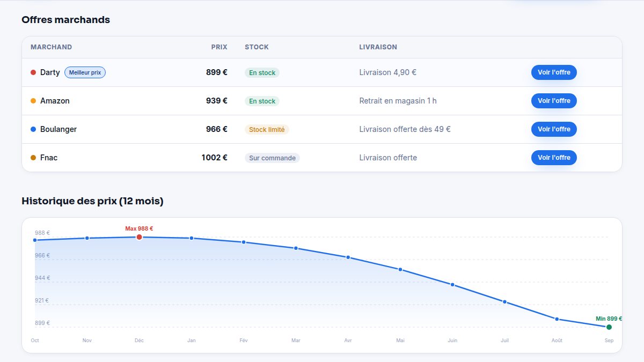The width and height of the screenshot is (644, 362).
Task: Click the Amazon merchant name
Action: [55, 101]
